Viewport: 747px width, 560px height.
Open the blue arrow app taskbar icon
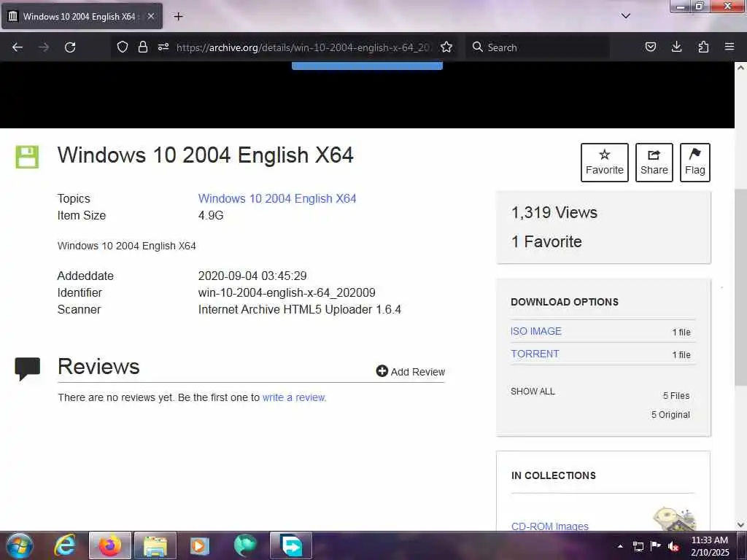pos(291,545)
